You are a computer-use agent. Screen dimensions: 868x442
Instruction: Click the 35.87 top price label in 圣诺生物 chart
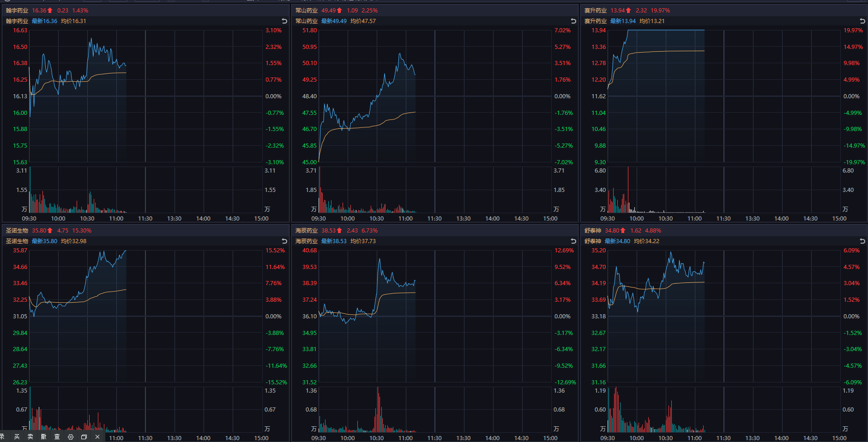pos(20,251)
